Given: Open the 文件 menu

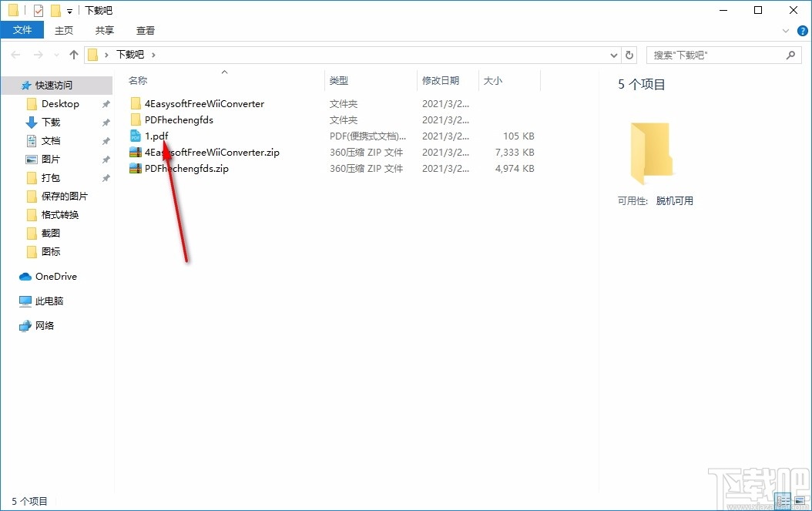Looking at the screenshot, I should [22, 29].
